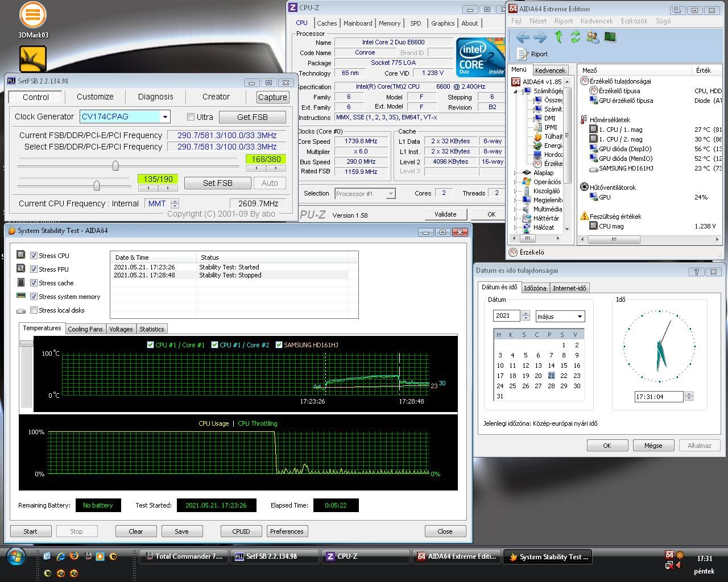The image size is (728, 582).
Task: Expand the Hálózat tree node
Action: [516, 227]
